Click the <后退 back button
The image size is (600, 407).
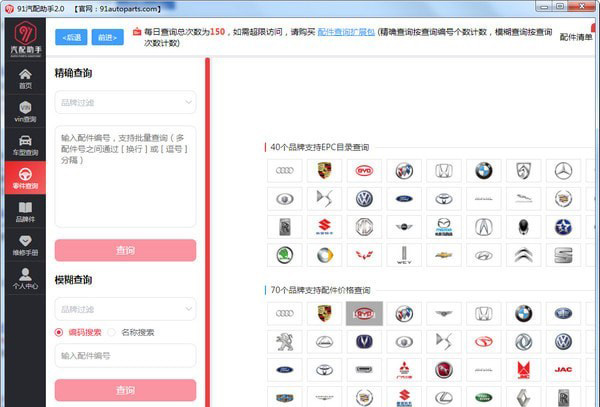71,37
